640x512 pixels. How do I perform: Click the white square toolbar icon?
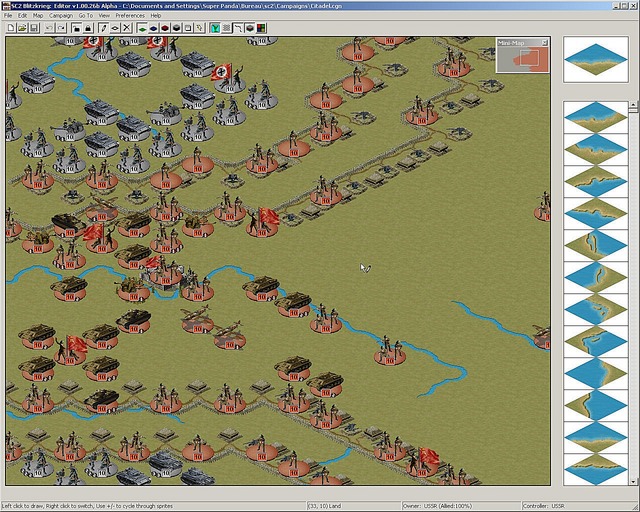188,28
